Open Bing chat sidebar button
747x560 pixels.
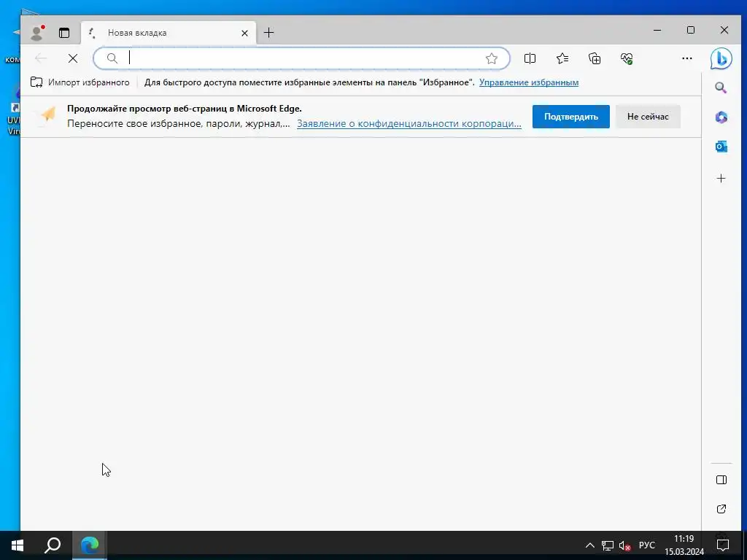click(721, 58)
